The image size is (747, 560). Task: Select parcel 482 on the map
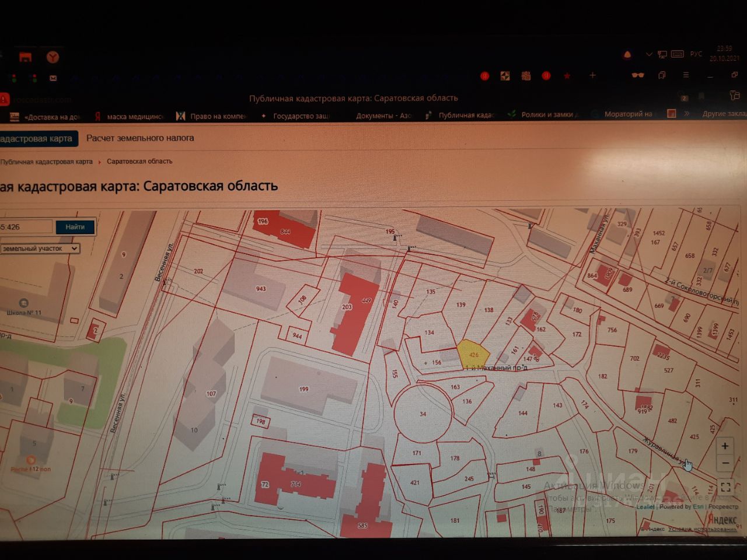pyautogui.click(x=672, y=421)
